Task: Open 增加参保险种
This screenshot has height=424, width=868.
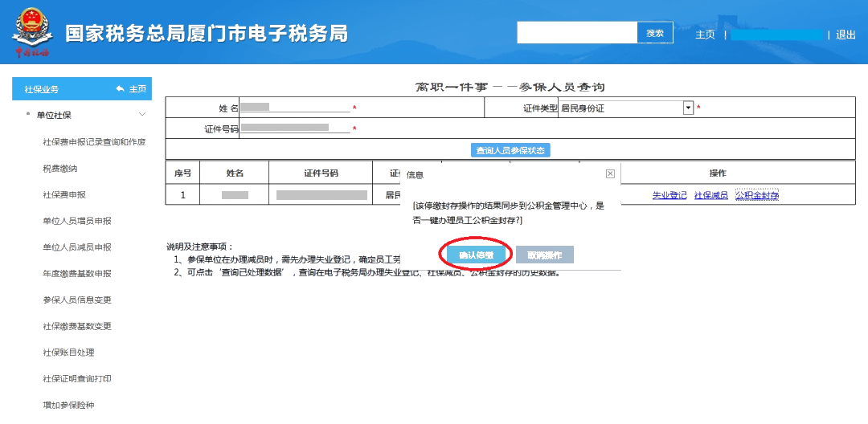Action: pos(68,405)
